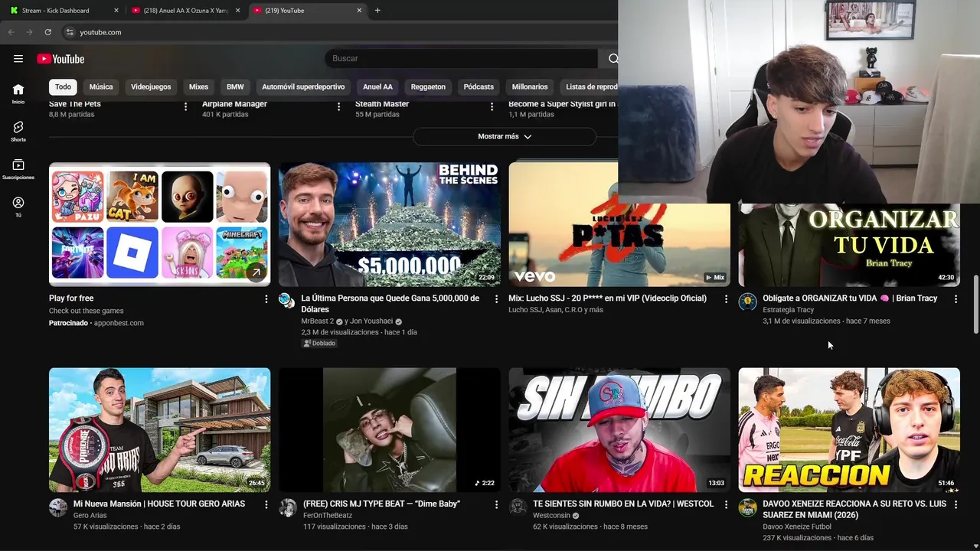Click Davoo Xeneize Futbol channel avatar
Screen dimensions: 980x551
(747, 507)
